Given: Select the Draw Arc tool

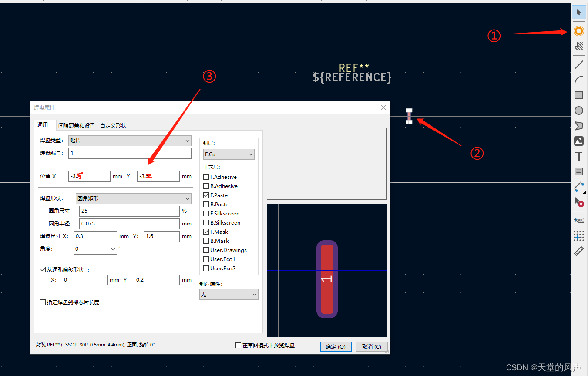Looking at the screenshot, I should [x=578, y=80].
